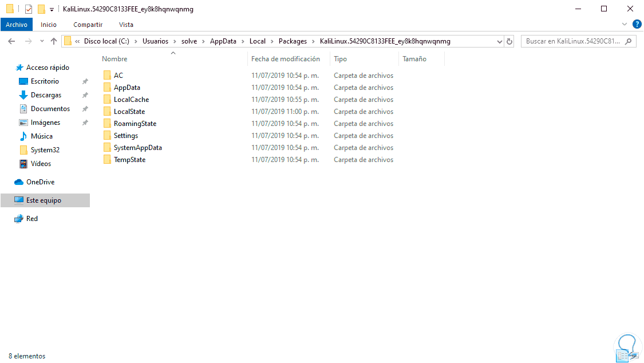Go up one folder level arrow
The width and height of the screenshot is (644, 363).
tap(54, 41)
